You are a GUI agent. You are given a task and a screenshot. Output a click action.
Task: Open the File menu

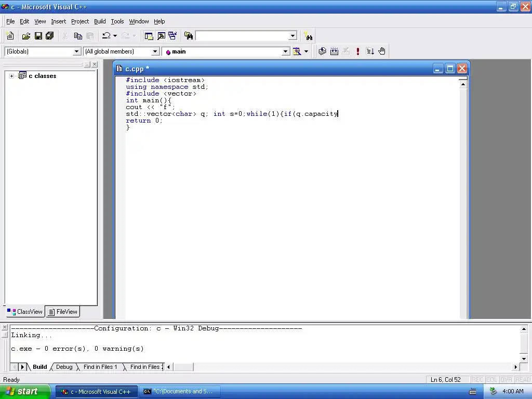click(x=10, y=21)
